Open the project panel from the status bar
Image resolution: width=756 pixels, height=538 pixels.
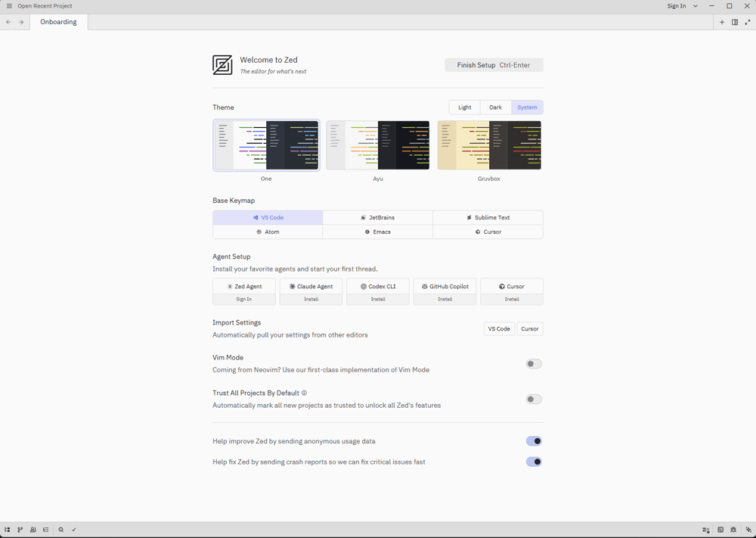pyautogui.click(x=7, y=530)
